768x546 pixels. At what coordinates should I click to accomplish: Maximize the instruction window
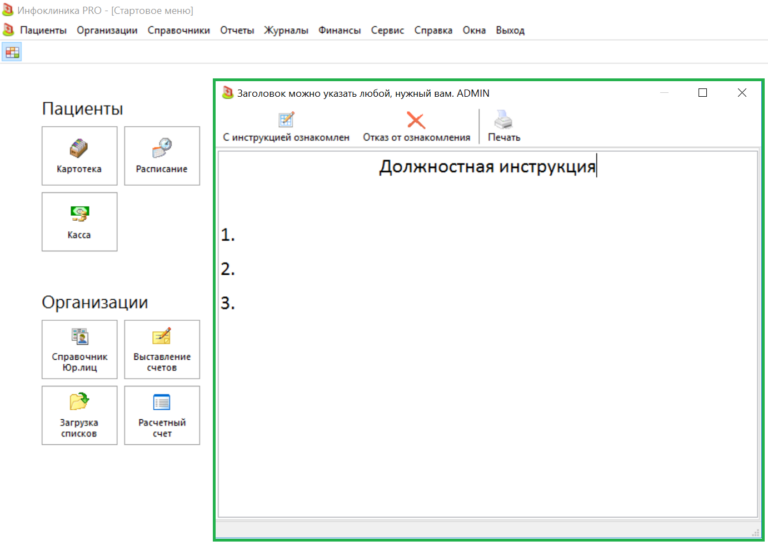(702, 93)
